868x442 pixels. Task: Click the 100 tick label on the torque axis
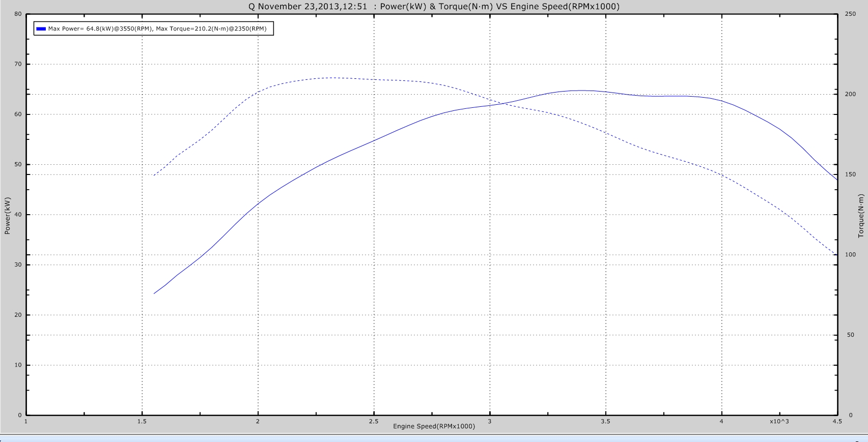(x=850, y=255)
